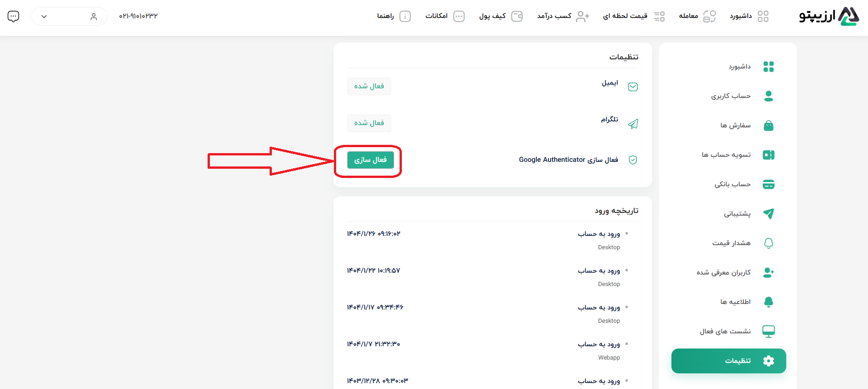Image resolution: width=868 pixels, height=389 pixels.
Task: Open راهنما in top navigation
Action: tap(385, 16)
